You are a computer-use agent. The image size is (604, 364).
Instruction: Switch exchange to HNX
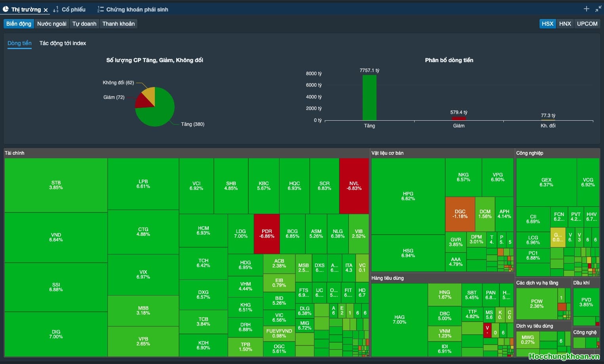(x=565, y=24)
